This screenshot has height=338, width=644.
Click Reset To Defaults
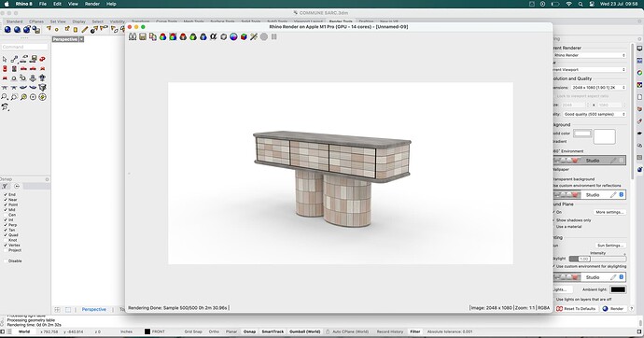click(578, 308)
